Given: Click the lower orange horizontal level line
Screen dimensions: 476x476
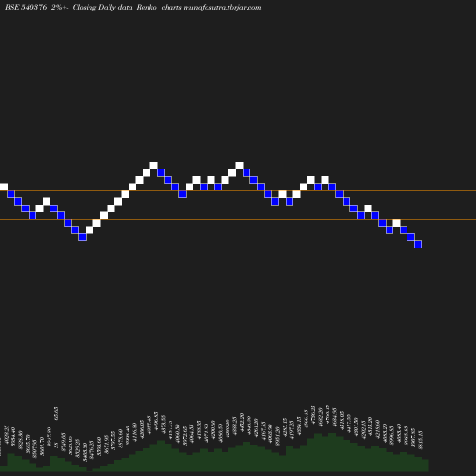Looking at the screenshot, I should (x=238, y=219).
